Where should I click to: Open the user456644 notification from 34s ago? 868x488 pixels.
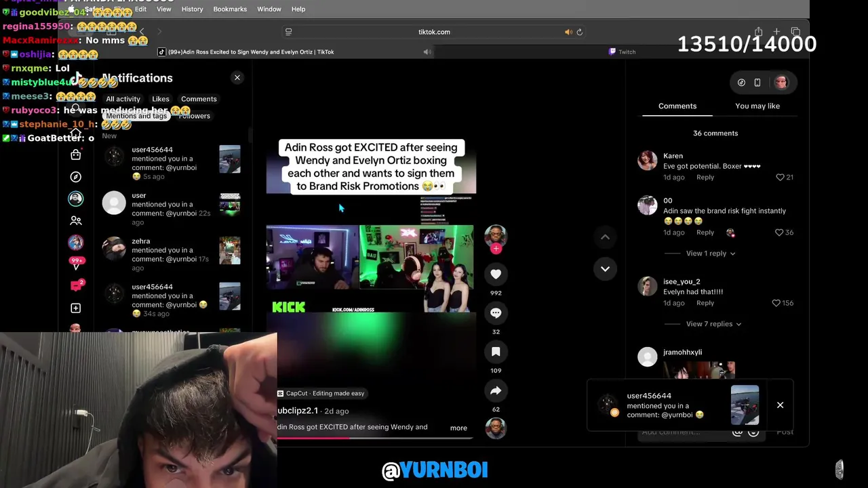point(172,300)
